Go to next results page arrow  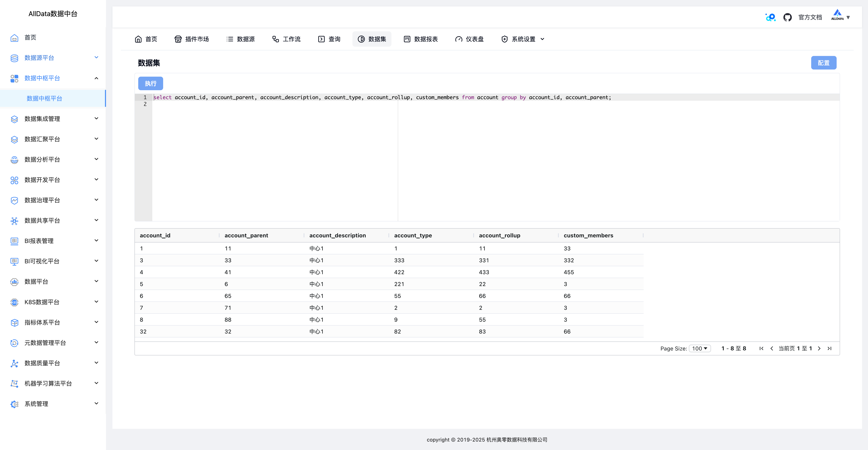tap(819, 349)
